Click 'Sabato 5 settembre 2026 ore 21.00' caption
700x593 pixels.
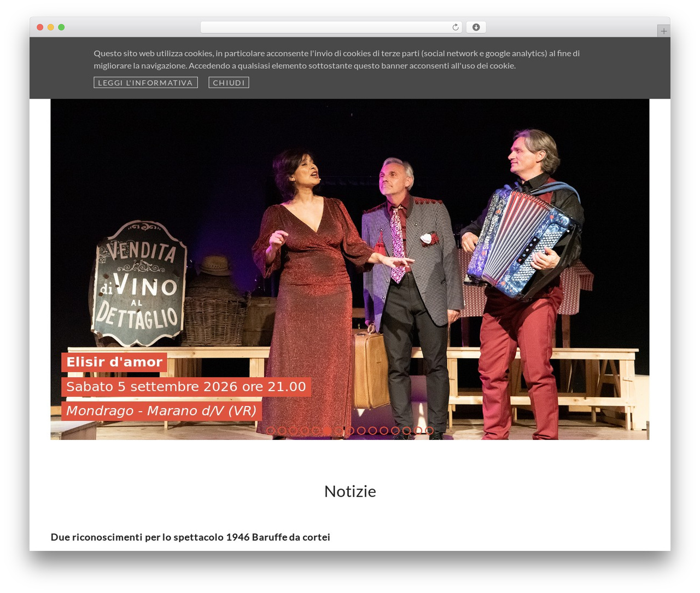coord(186,387)
